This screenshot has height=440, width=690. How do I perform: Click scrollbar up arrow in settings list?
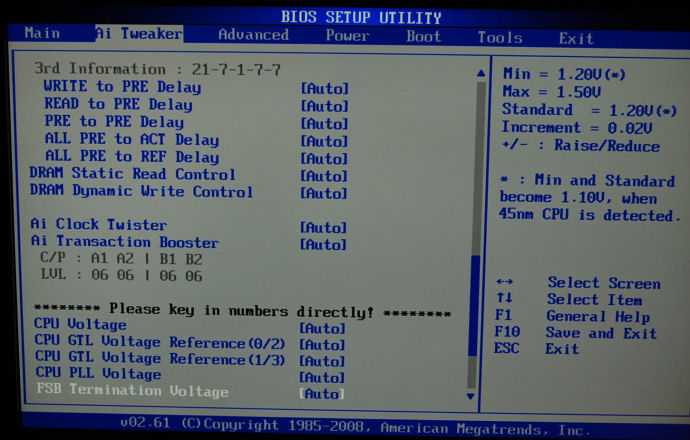tap(481, 73)
